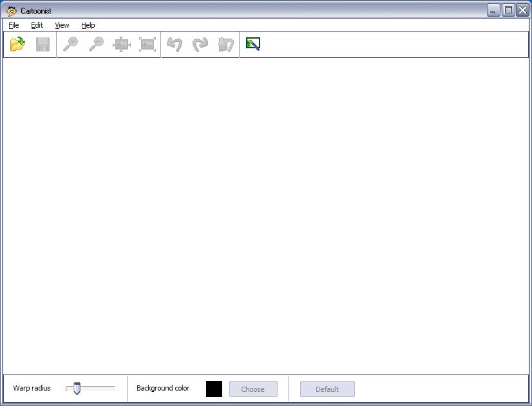Screen dimensions: 532x406
Task: Click the Zoom out magnifier icon
Action: [97, 44]
